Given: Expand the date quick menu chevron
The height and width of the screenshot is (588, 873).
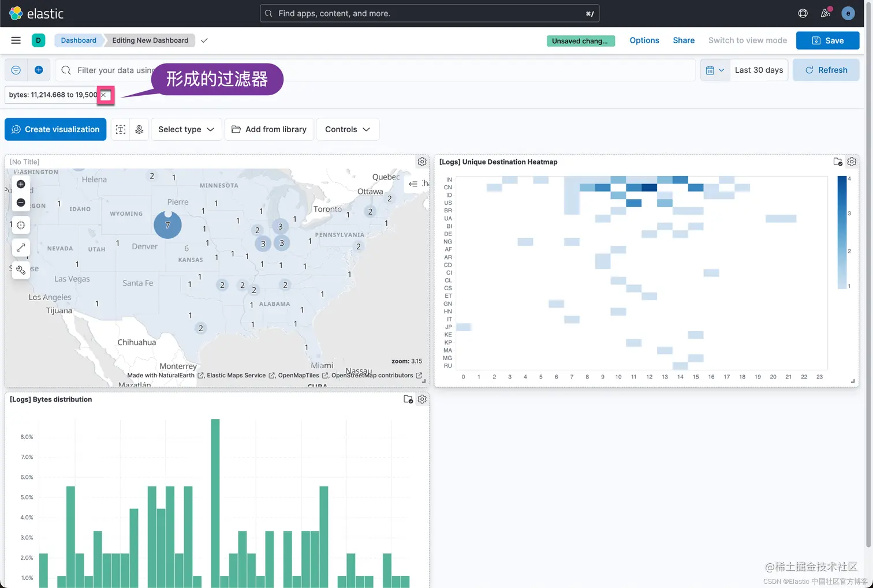Looking at the screenshot, I should pyautogui.click(x=721, y=70).
